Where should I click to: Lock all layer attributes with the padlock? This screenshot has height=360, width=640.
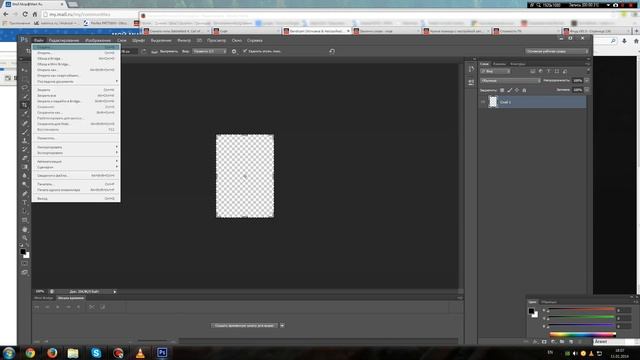tap(524, 90)
